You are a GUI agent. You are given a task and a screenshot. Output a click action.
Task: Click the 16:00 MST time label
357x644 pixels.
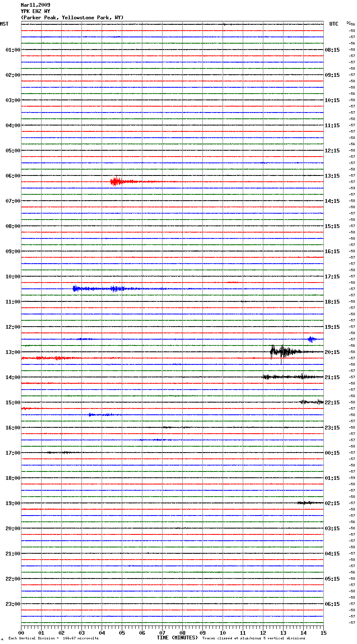tap(13, 428)
